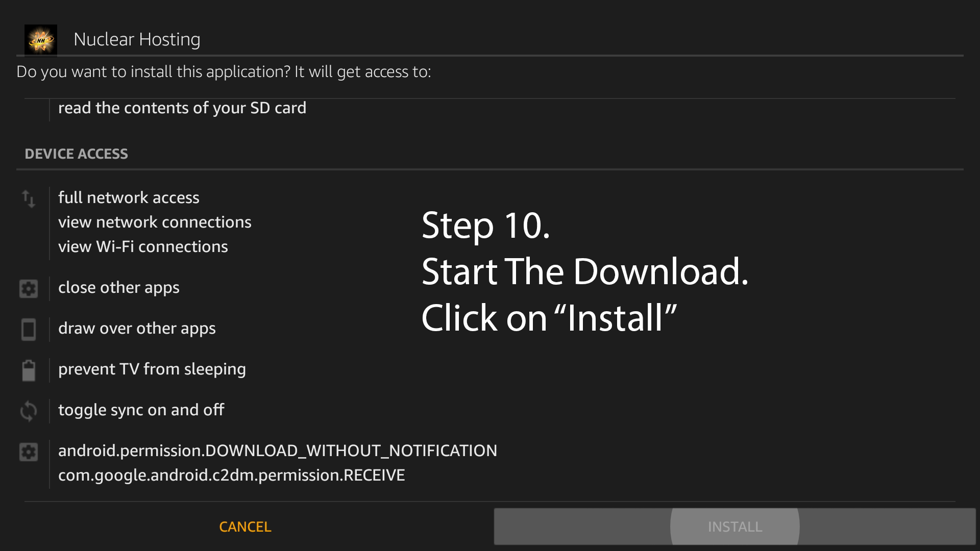980x551 pixels.
Task: Select draw over other apps permission
Action: pos(137,328)
